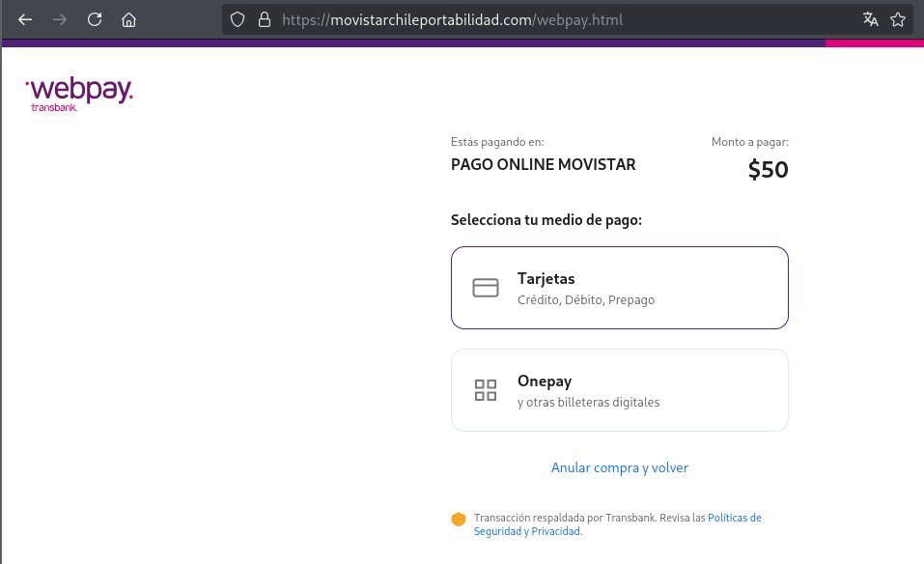Click the 'Monto a pagar:' label
Viewport: 924px width, 564px height.
(749, 142)
